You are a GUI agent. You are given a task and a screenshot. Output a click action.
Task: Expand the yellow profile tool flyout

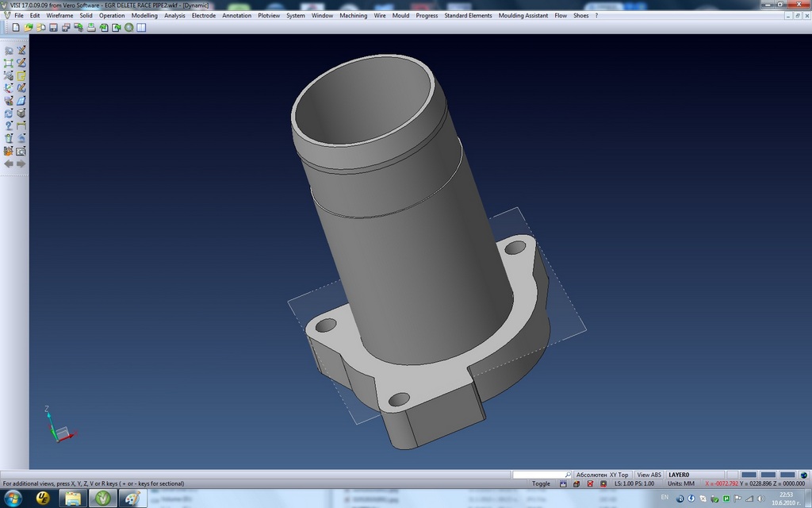tap(21, 75)
